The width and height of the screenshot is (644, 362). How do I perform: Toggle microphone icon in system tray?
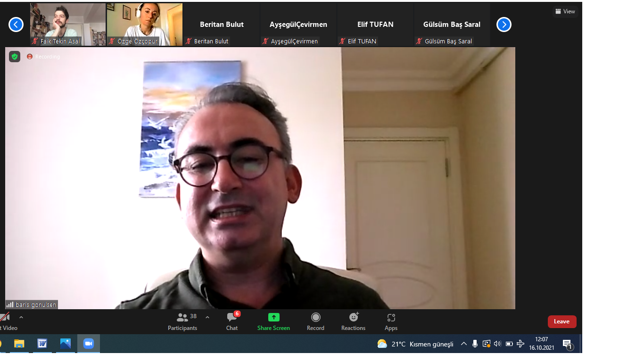tap(475, 344)
